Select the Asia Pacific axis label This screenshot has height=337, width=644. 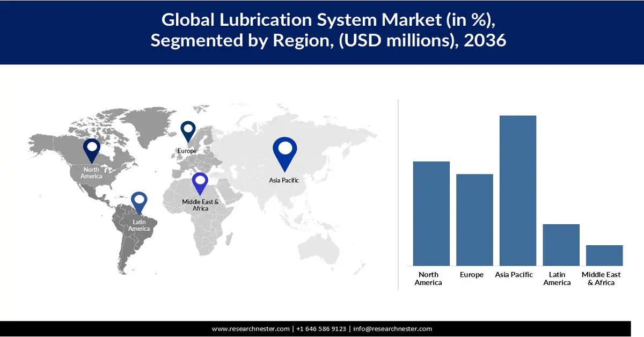click(x=514, y=274)
